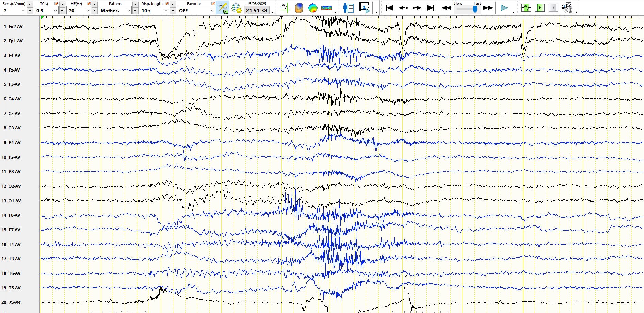The width and height of the screenshot is (644, 313).
Task: Start playback with the play button
Action: click(504, 7)
